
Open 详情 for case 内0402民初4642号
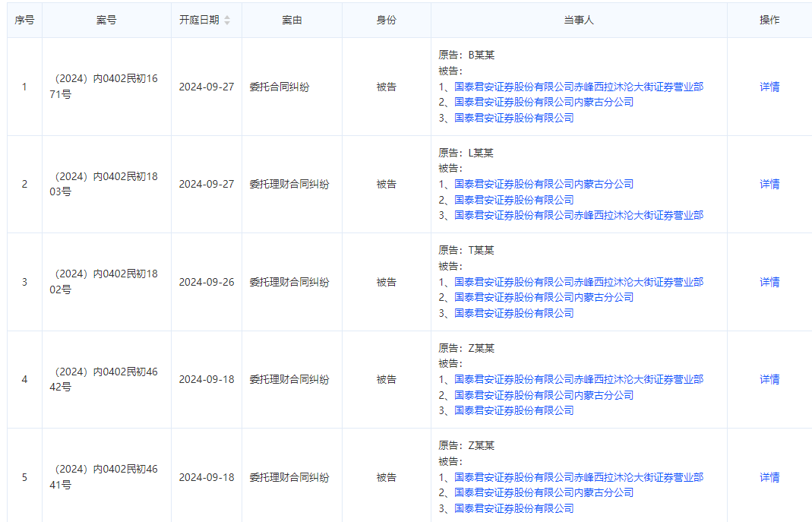click(769, 380)
